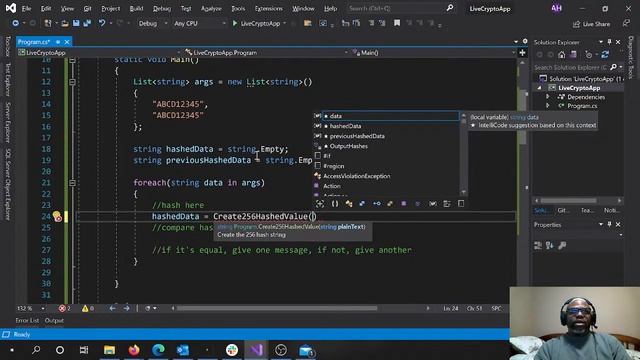
Task: Toggle the class filter in IntelliSense bar
Action: 349,204
